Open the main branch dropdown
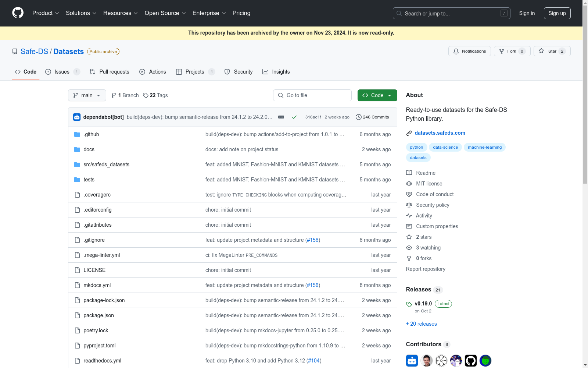 [87, 95]
